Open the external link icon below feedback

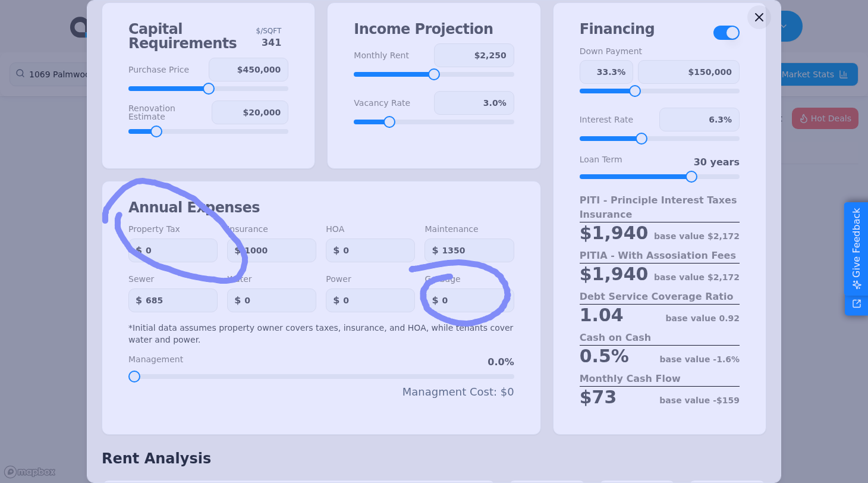coord(856,304)
